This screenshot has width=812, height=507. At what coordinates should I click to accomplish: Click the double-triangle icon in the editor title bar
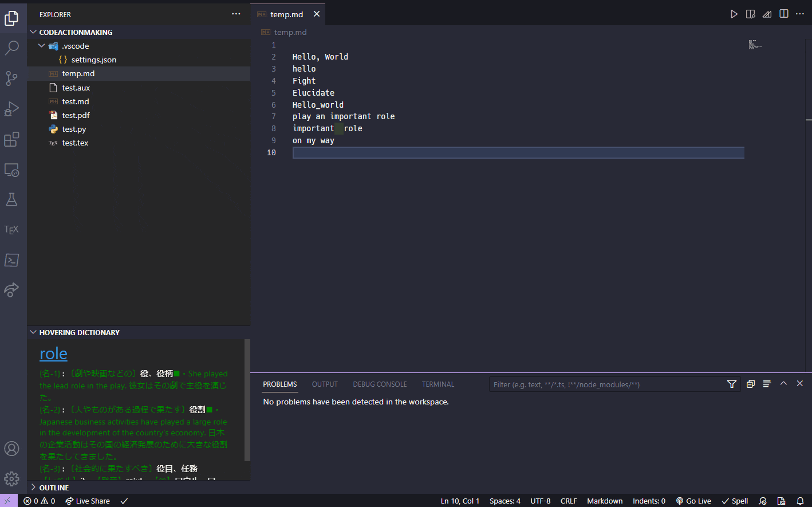coord(767,14)
